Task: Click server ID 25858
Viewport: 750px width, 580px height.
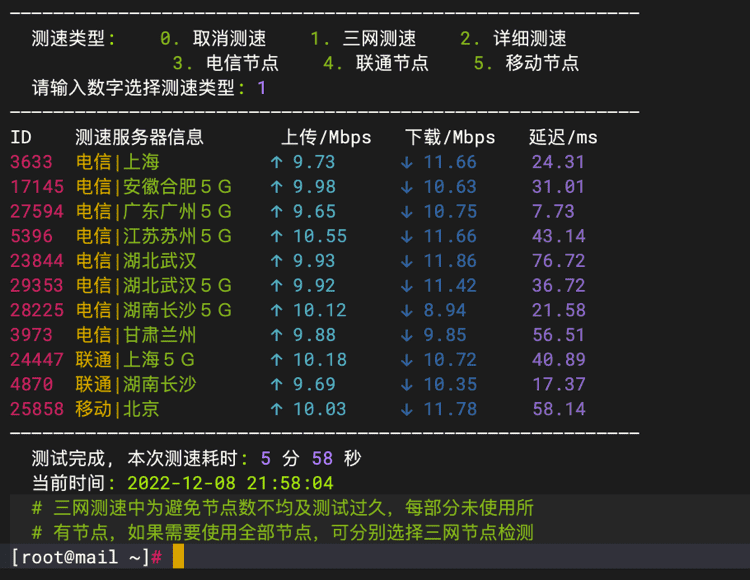Action: (x=37, y=409)
